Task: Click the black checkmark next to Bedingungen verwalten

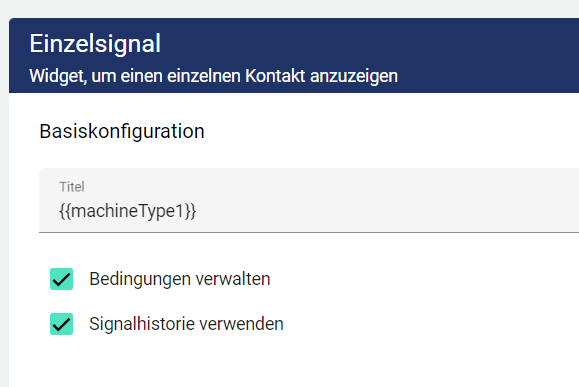Action: pos(61,279)
